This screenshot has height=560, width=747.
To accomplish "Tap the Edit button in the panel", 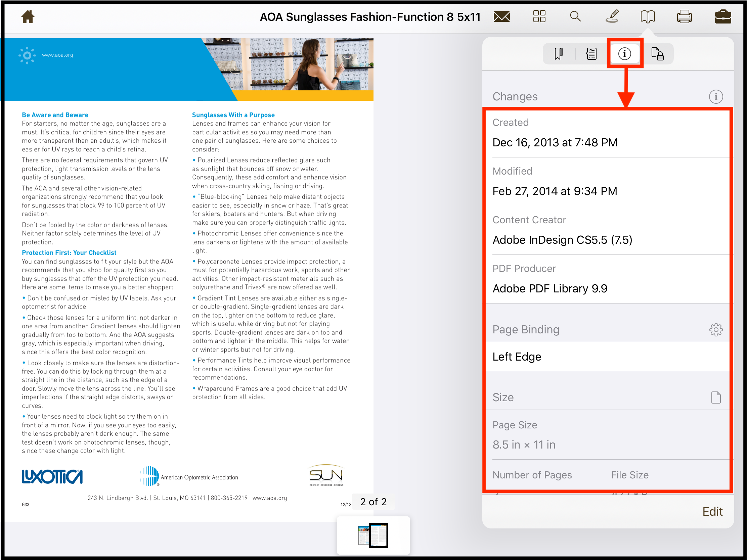I will coord(712,511).
